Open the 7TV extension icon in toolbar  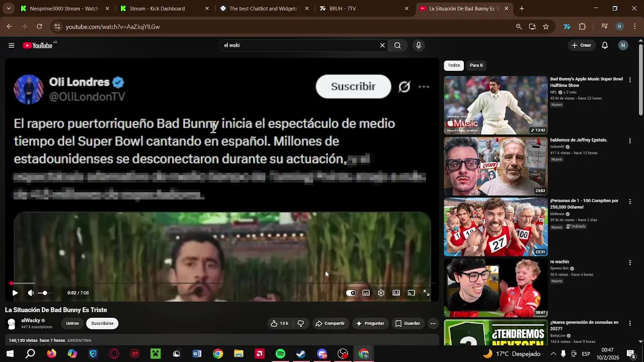567,27
